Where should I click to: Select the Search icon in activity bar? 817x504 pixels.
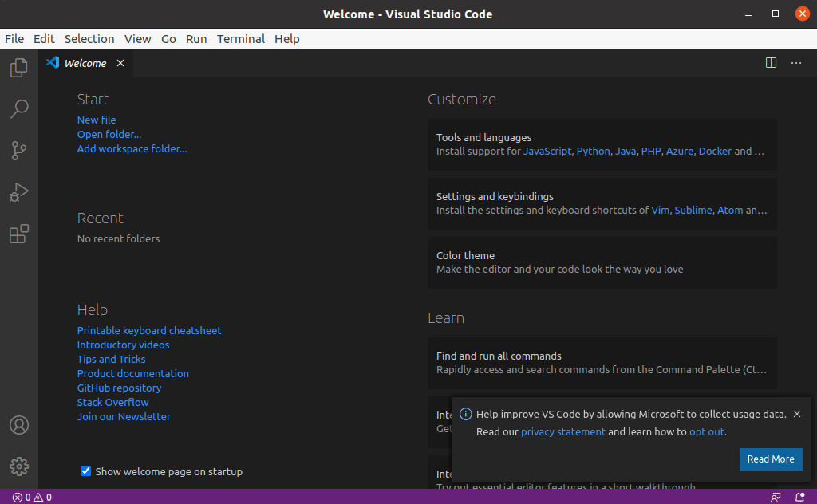pyautogui.click(x=18, y=109)
